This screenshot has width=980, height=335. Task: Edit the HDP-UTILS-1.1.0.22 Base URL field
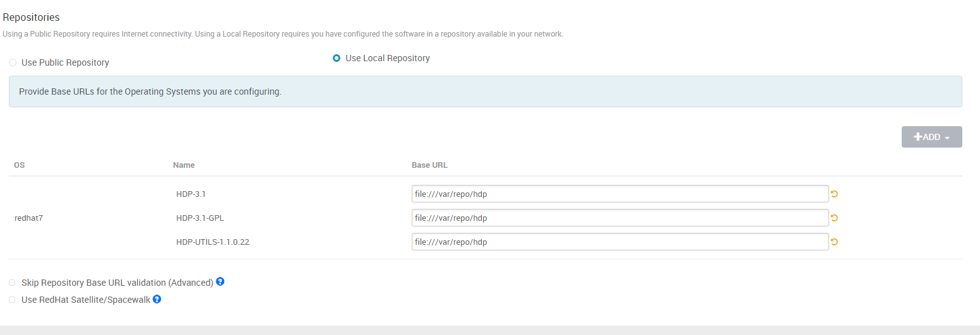click(x=619, y=242)
